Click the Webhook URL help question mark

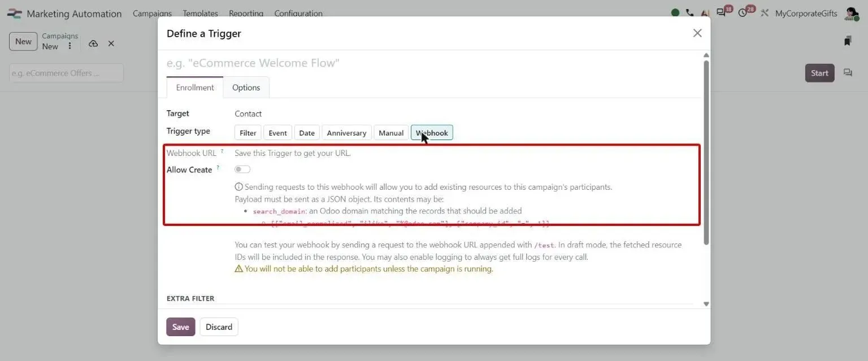(222, 151)
